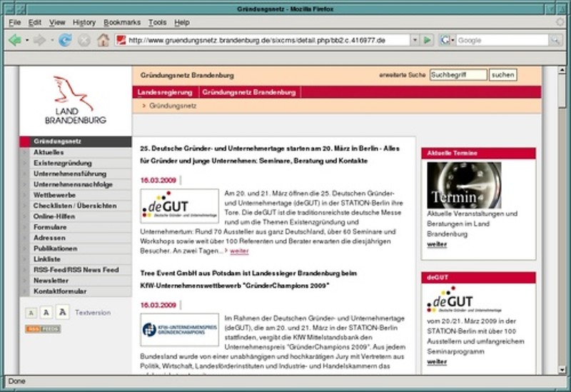Click the Back navigation arrow
Viewport: 571px width, 392px height.
pyautogui.click(x=15, y=40)
